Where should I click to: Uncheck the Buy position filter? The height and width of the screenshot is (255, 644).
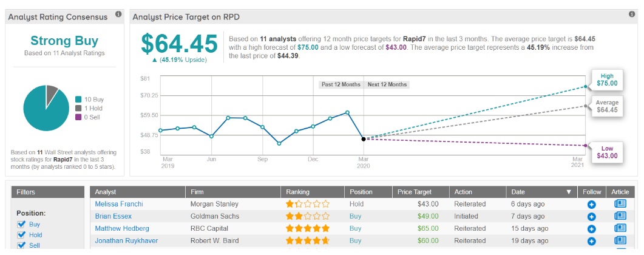pos(22,224)
